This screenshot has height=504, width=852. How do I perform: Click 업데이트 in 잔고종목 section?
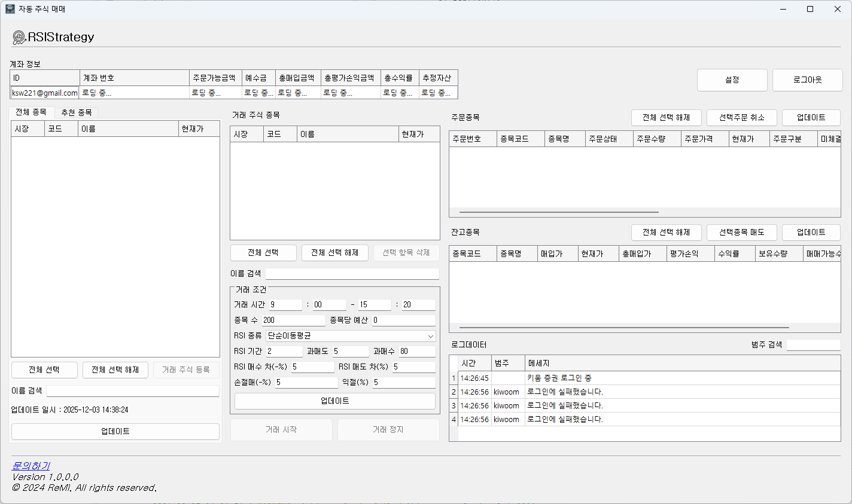pos(811,233)
